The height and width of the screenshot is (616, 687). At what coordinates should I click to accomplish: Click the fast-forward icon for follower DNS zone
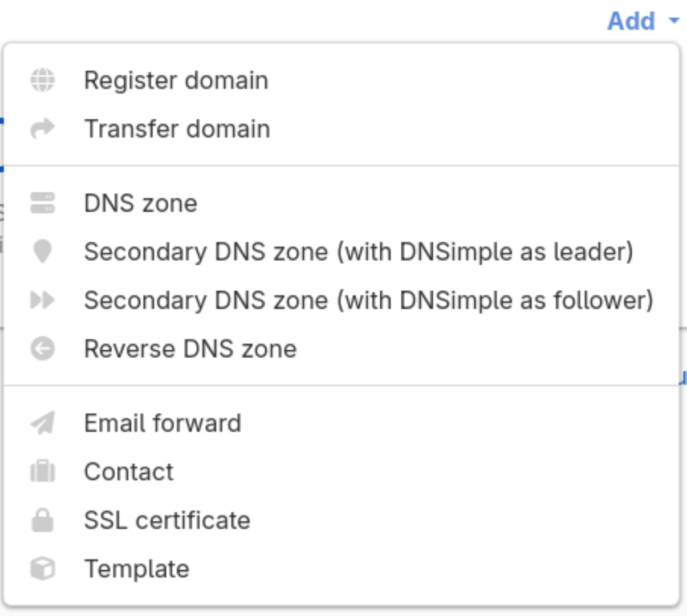click(x=44, y=300)
